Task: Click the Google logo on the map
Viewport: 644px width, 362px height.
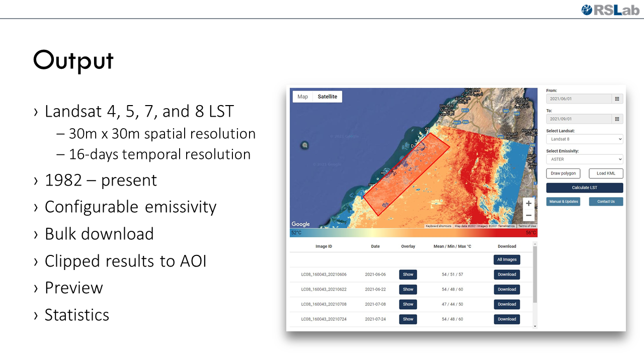Action: pos(300,224)
